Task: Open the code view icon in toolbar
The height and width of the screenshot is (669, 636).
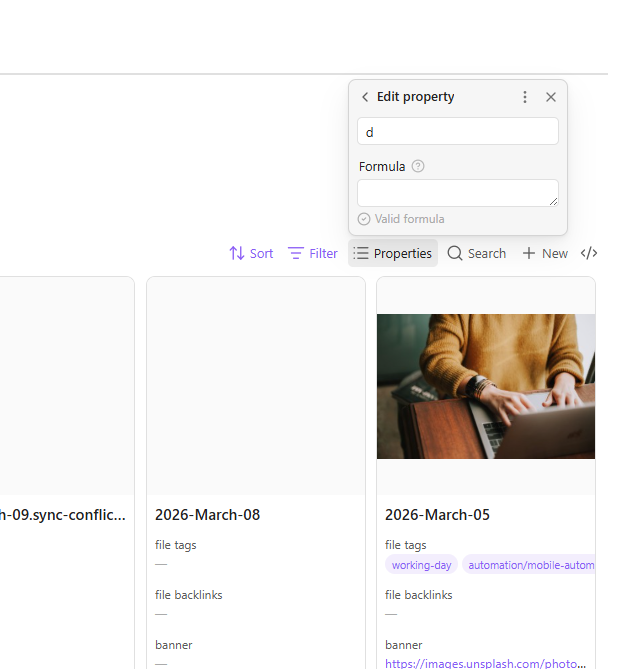Action: click(589, 253)
